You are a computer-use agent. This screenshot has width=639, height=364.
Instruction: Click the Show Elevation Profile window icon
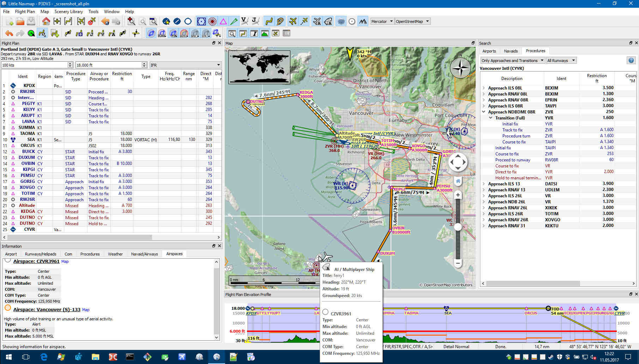pos(265,33)
